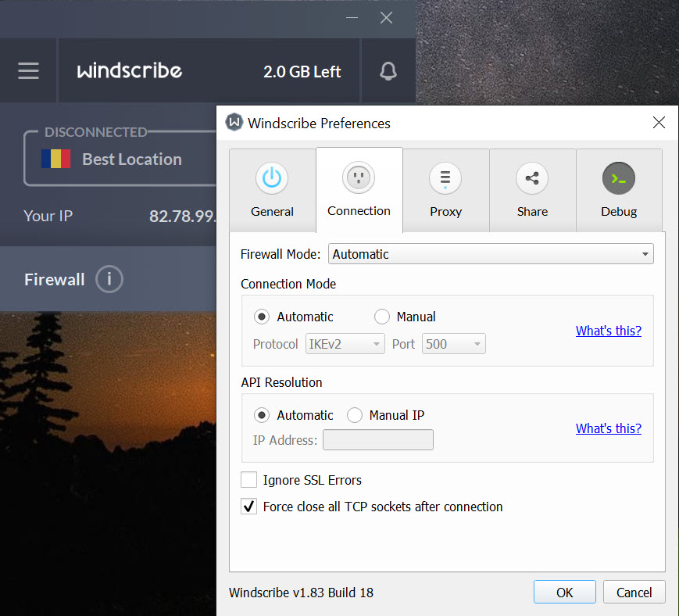Switch to the Connection tab
This screenshot has height=616, width=679.
(359, 191)
